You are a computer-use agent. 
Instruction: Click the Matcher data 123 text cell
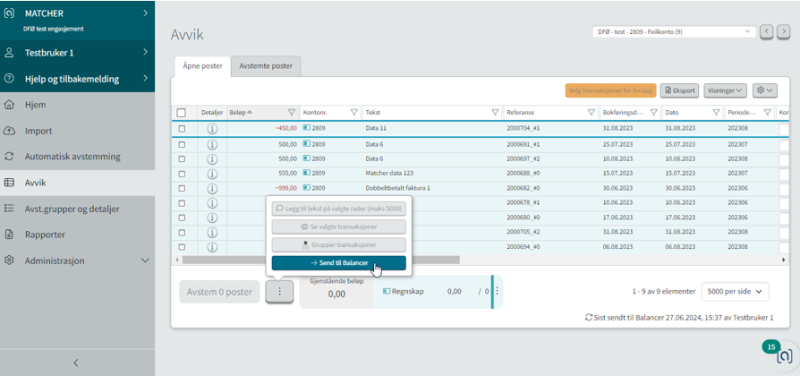tap(388, 173)
